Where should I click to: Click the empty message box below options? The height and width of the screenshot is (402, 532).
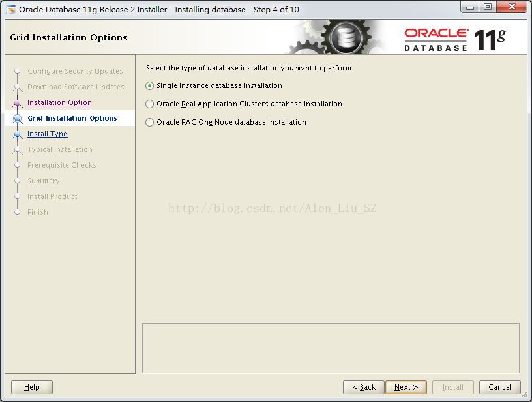[x=331, y=348]
